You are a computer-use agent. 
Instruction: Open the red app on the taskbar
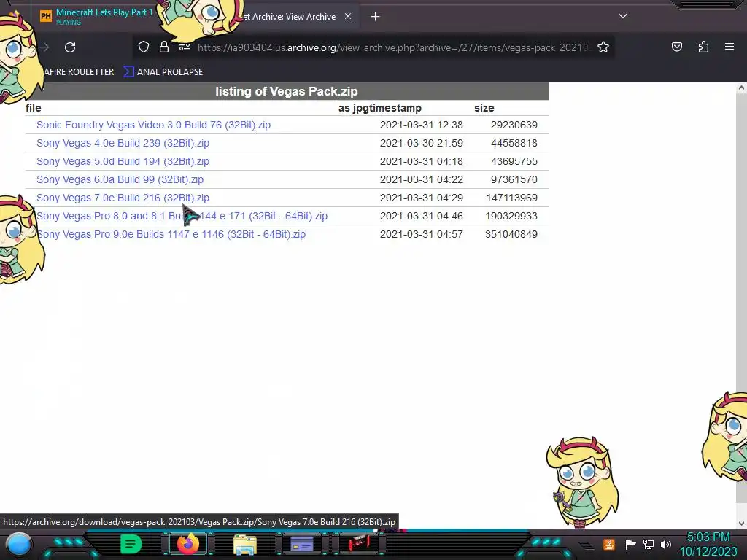click(359, 544)
